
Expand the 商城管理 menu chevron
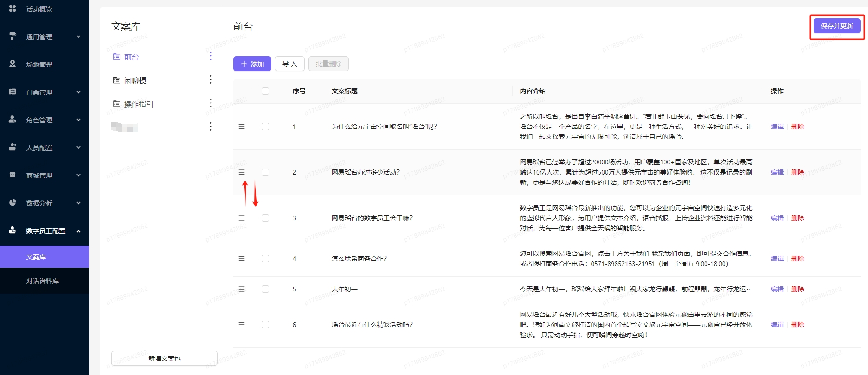point(78,175)
